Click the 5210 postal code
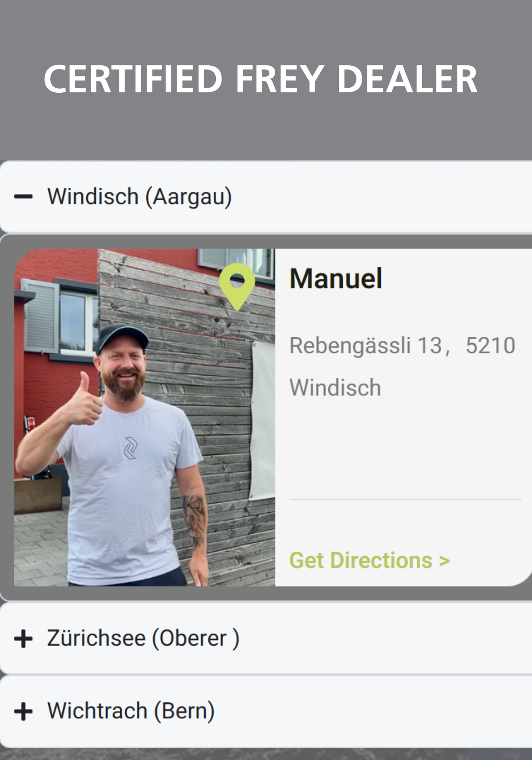Image resolution: width=532 pixels, height=760 pixels. 490,345
